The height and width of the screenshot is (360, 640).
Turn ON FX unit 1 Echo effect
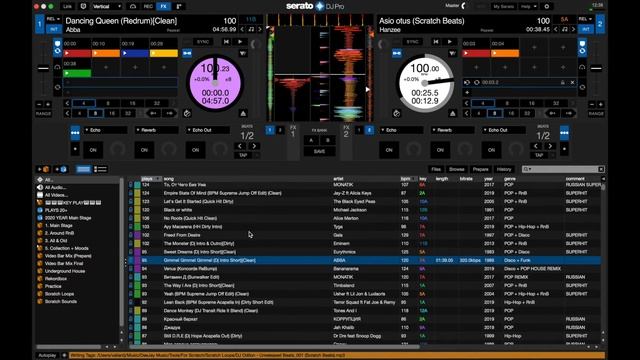[93, 150]
